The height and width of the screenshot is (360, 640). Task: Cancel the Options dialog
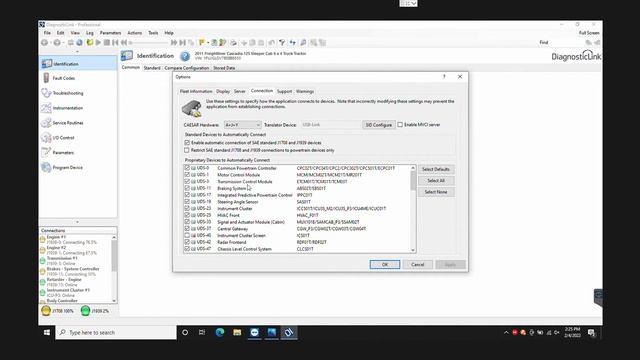click(x=418, y=264)
